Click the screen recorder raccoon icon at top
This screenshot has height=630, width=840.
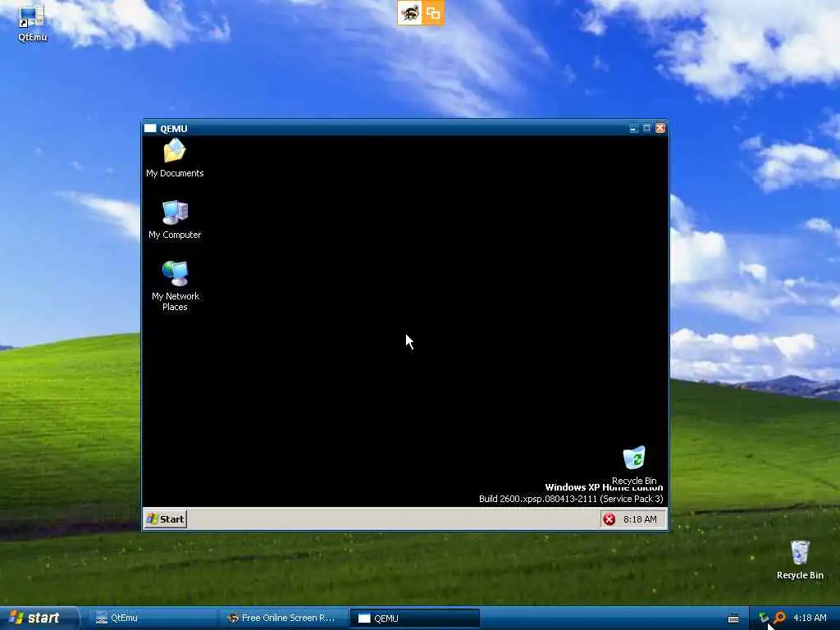pos(409,13)
